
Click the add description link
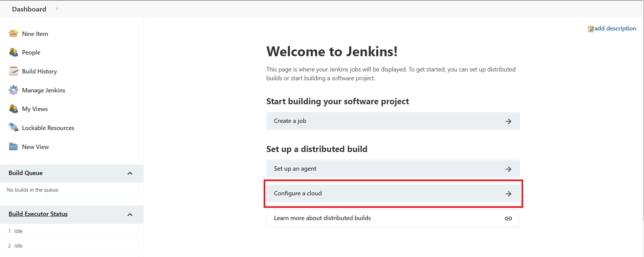tap(615, 28)
